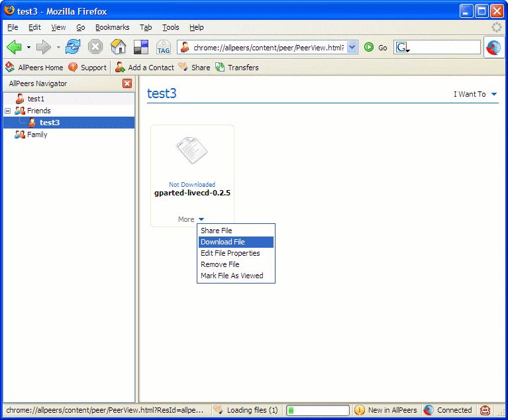The image size is (508, 420).
Task: Click the AllPeers globe toolbar button
Action: click(x=493, y=48)
